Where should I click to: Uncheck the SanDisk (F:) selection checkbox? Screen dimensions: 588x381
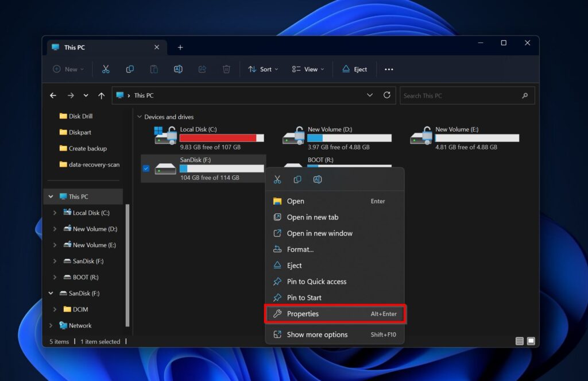(145, 168)
